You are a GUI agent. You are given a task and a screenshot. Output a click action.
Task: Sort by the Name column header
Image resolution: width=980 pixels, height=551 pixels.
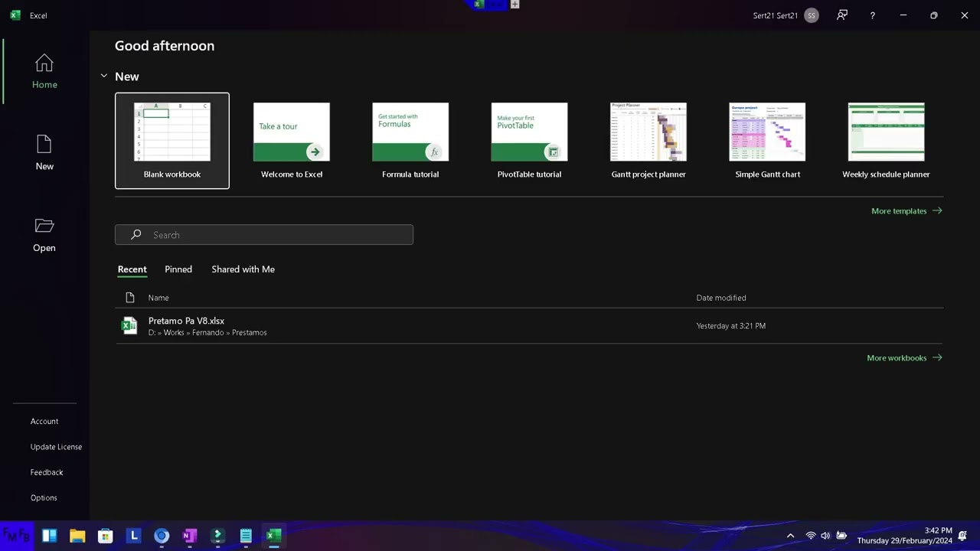coord(158,298)
